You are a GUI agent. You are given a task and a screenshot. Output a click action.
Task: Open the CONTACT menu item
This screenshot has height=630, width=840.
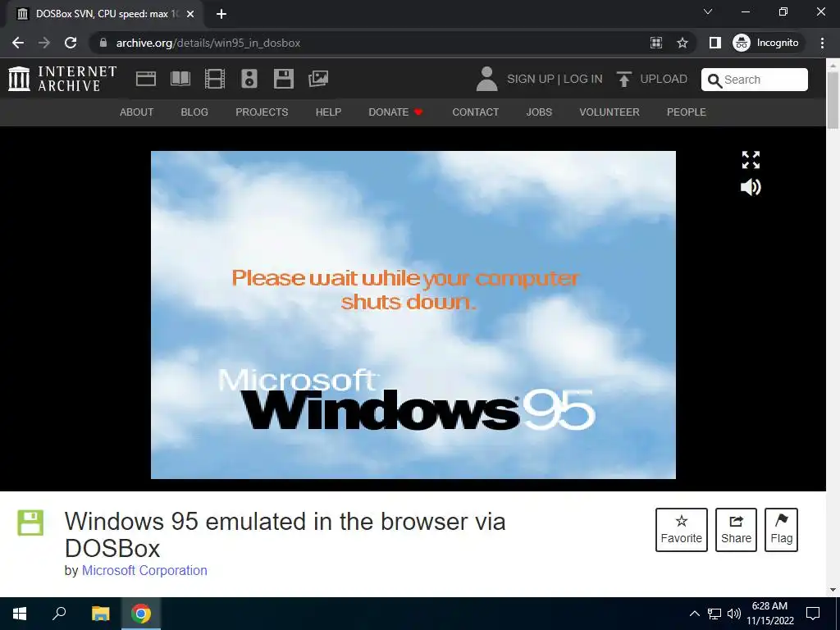(x=475, y=112)
